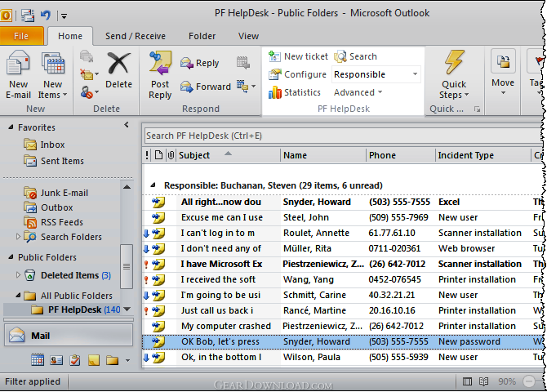Click the Forward envelope icon
Viewport: 547px width, 392px height.
point(187,87)
